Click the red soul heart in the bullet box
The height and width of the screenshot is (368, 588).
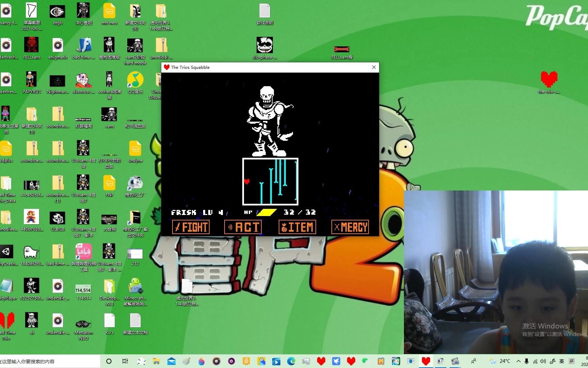click(247, 181)
